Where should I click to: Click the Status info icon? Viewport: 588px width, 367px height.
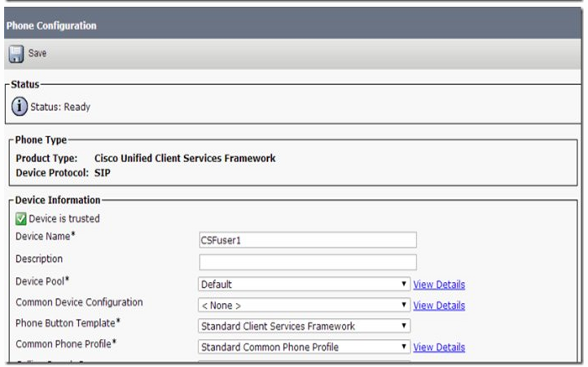coord(19,107)
